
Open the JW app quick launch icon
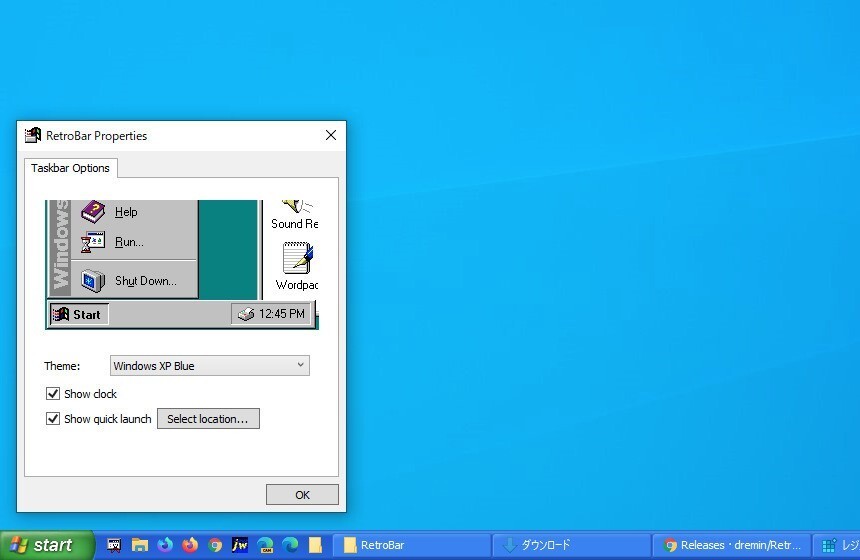[240, 545]
